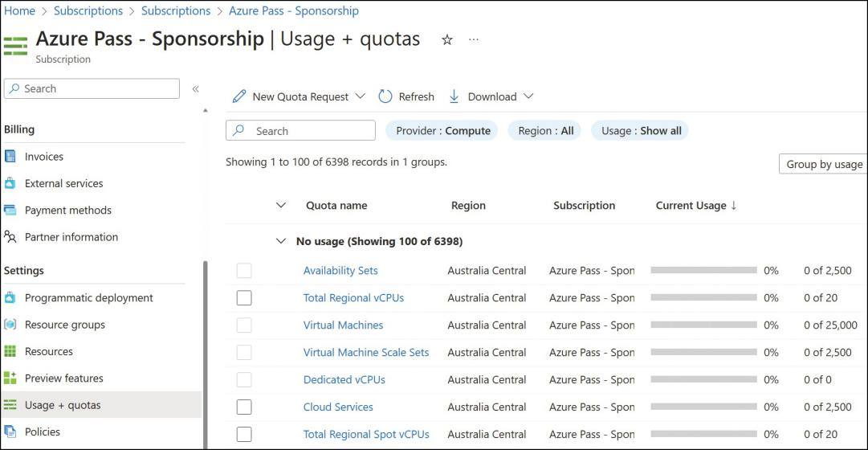Expand the Download dropdown arrow
This screenshot has width=868, height=450.
click(528, 96)
